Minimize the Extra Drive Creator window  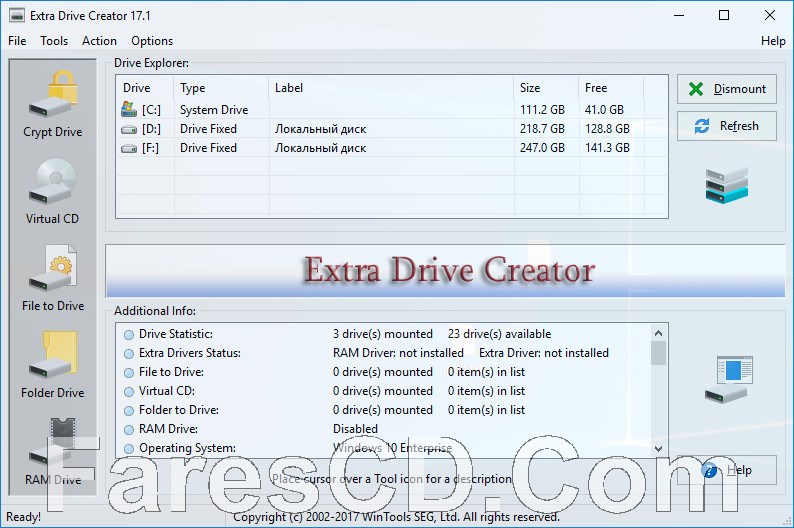[x=679, y=16]
